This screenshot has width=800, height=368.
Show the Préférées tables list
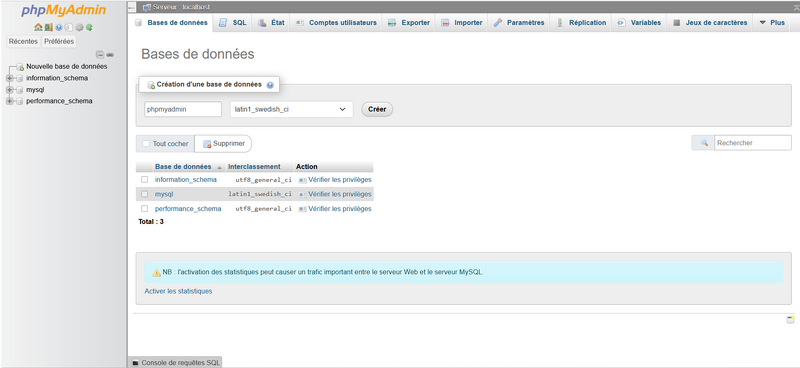59,41
